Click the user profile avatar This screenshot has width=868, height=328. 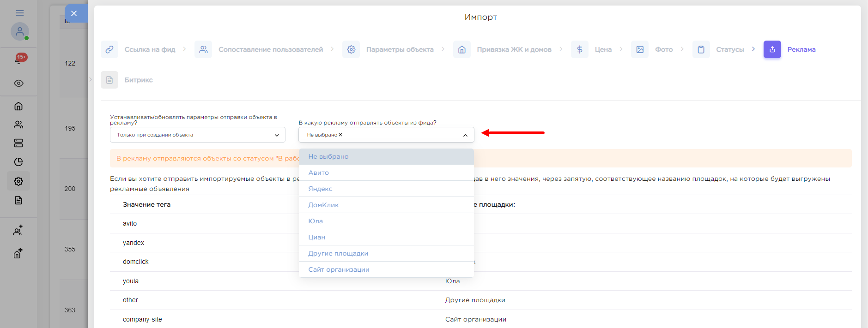click(19, 31)
